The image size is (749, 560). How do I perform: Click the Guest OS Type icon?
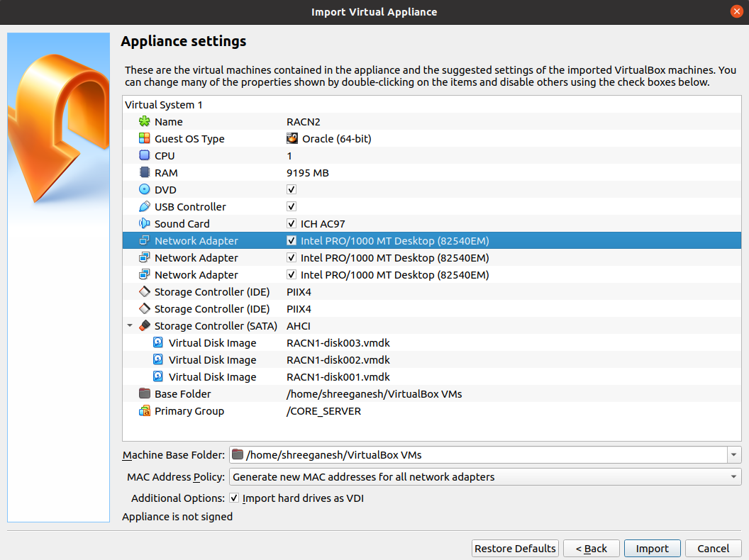coord(144,138)
